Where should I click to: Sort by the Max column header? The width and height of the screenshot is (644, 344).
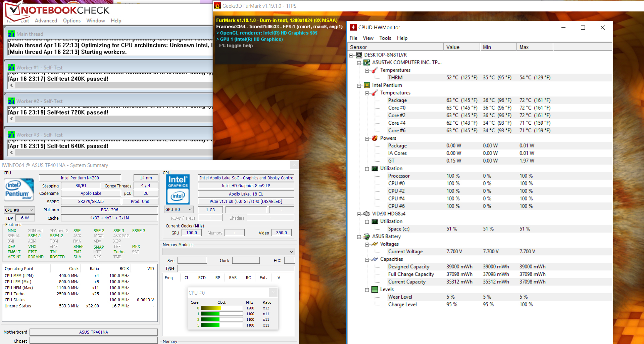click(x=535, y=47)
